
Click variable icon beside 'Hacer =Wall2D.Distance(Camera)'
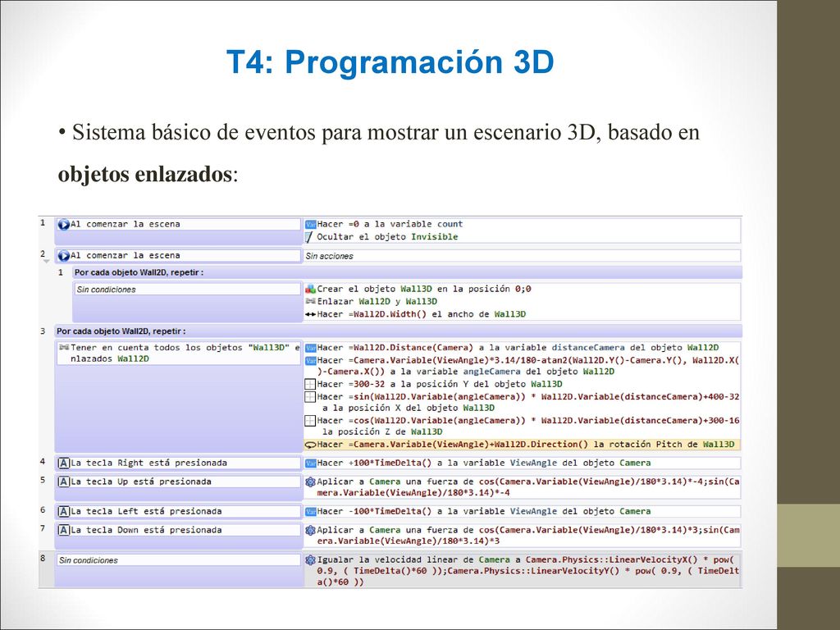tap(310, 348)
